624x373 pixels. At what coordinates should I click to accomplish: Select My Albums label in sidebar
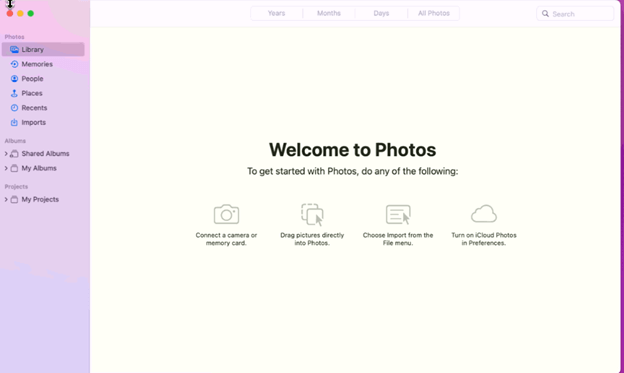[x=39, y=168]
